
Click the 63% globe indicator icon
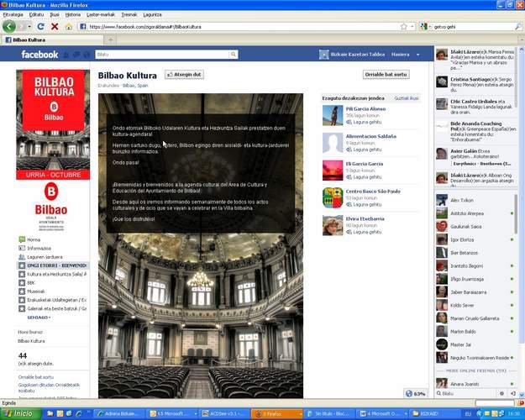[x=409, y=394]
